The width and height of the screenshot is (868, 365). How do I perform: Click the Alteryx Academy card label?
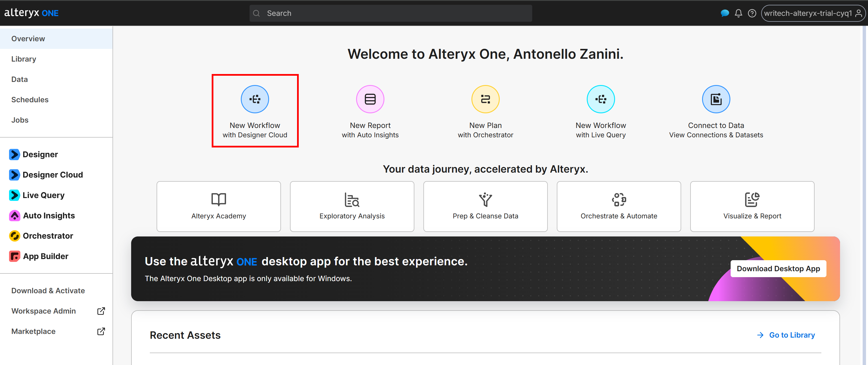tap(218, 216)
